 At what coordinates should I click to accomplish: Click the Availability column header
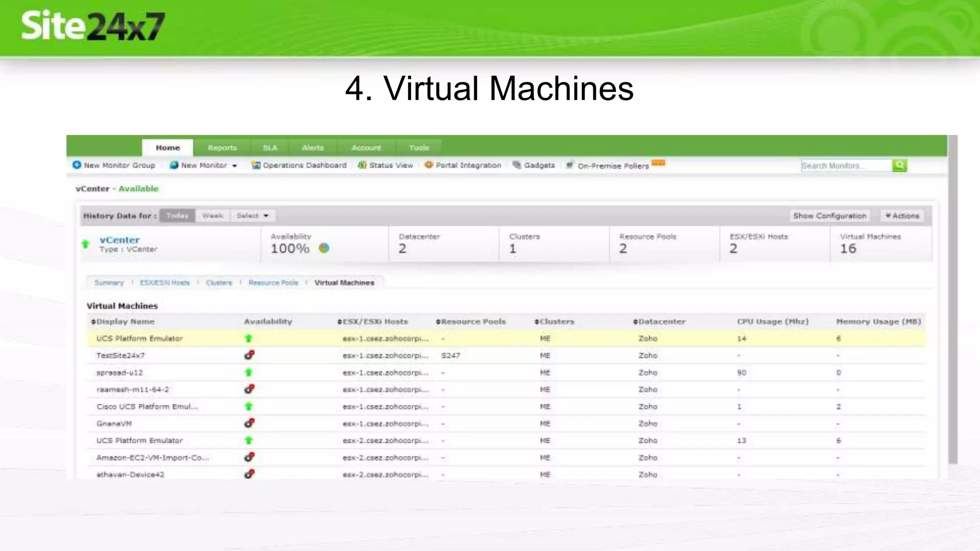click(268, 321)
